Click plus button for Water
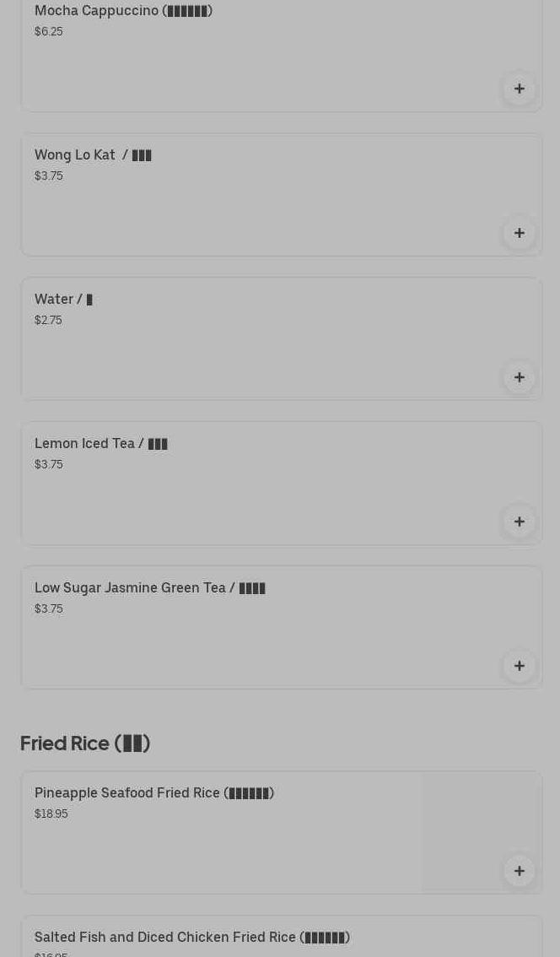The width and height of the screenshot is (560, 957). pyautogui.click(x=520, y=377)
